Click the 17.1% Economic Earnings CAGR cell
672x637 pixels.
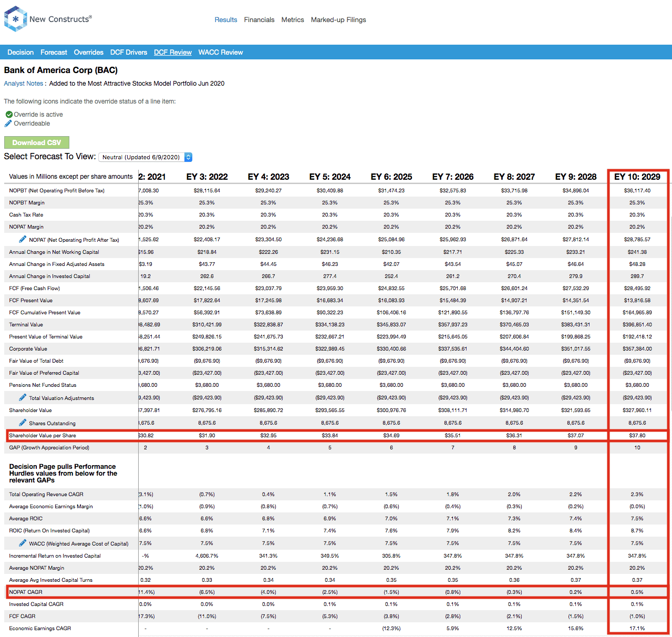(637, 629)
